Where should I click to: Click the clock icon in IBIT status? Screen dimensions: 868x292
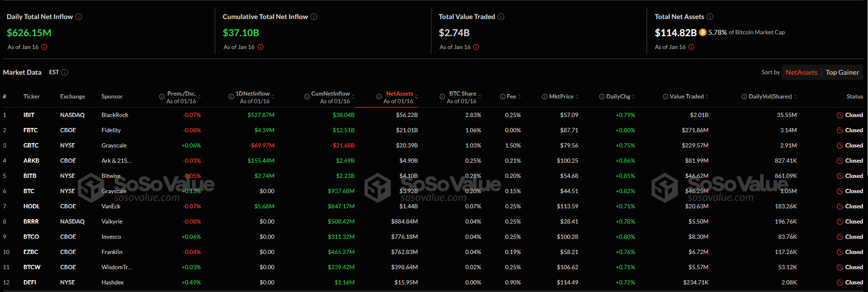[840, 115]
